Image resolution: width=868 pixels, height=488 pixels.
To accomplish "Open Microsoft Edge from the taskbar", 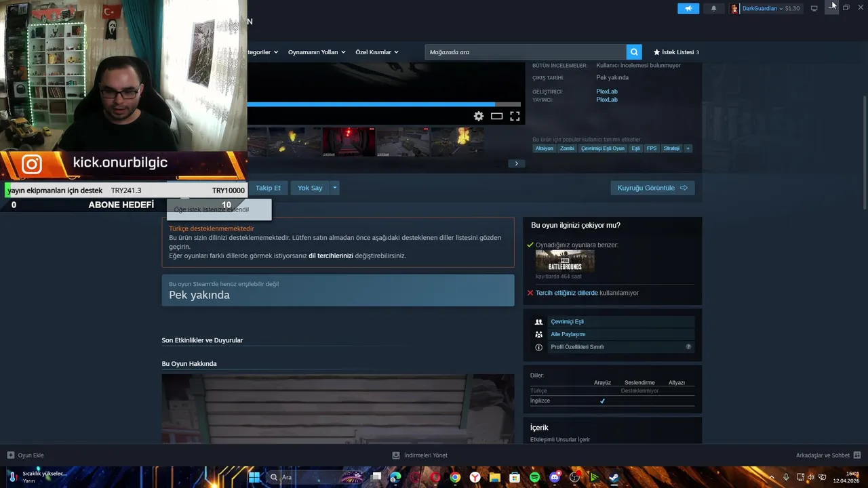I will (x=395, y=477).
